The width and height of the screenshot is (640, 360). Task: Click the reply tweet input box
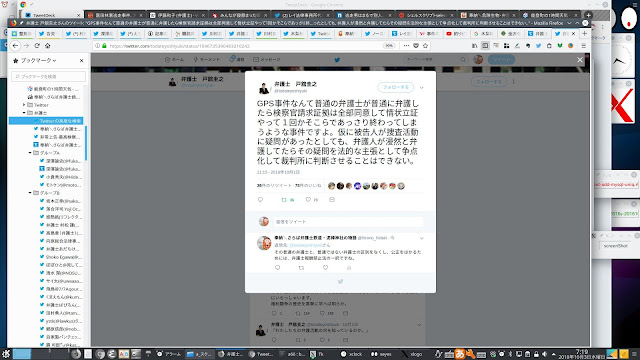(x=348, y=222)
